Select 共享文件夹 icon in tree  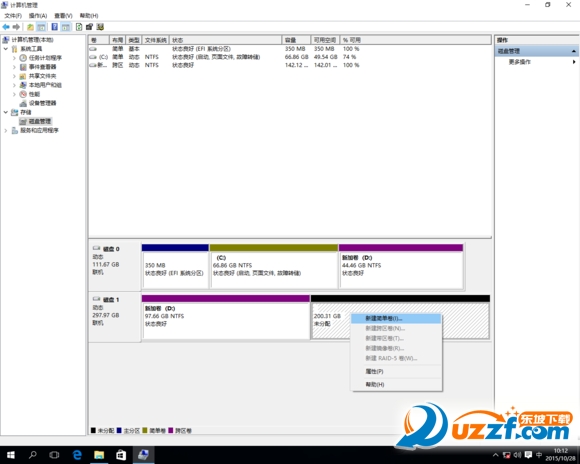23,76
